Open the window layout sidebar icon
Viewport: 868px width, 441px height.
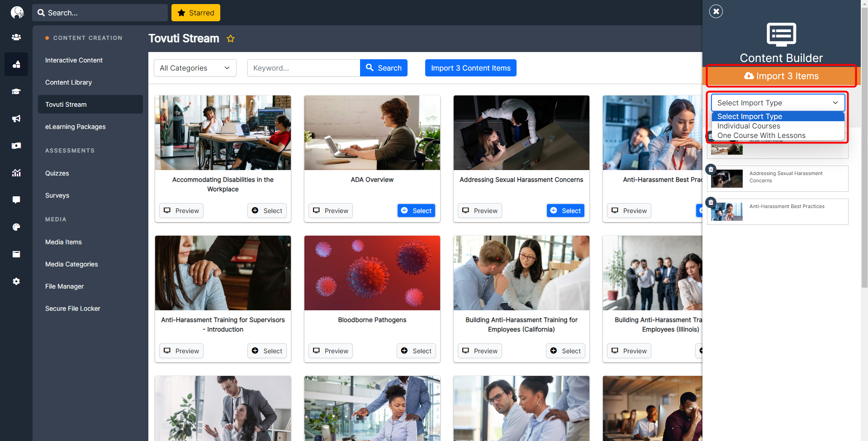click(x=16, y=254)
